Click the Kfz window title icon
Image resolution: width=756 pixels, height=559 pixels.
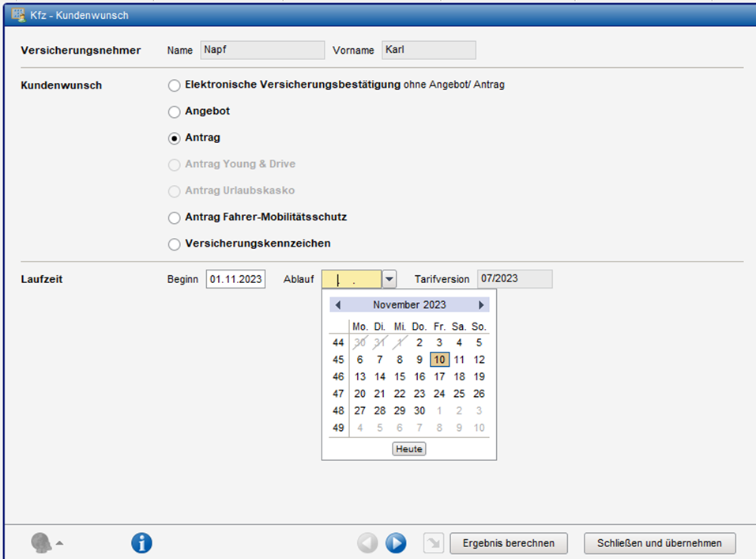(18, 14)
